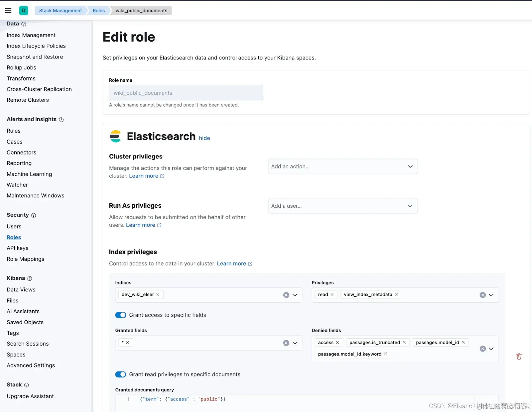Open the Add a user dropdown
The width and height of the screenshot is (532, 412).
click(343, 206)
